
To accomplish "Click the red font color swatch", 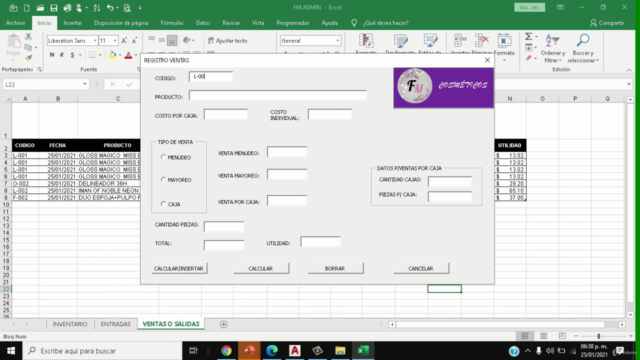I will tap(129, 55).
